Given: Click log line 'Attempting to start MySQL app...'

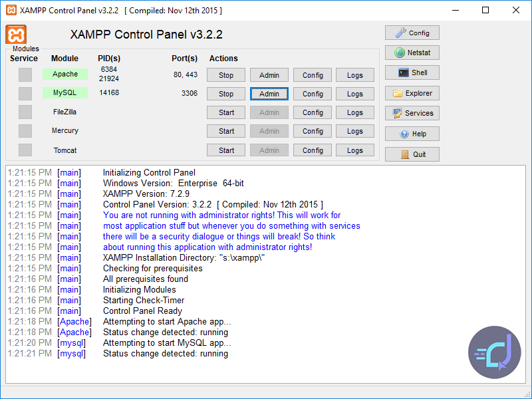Looking at the screenshot, I should tap(167, 342).
